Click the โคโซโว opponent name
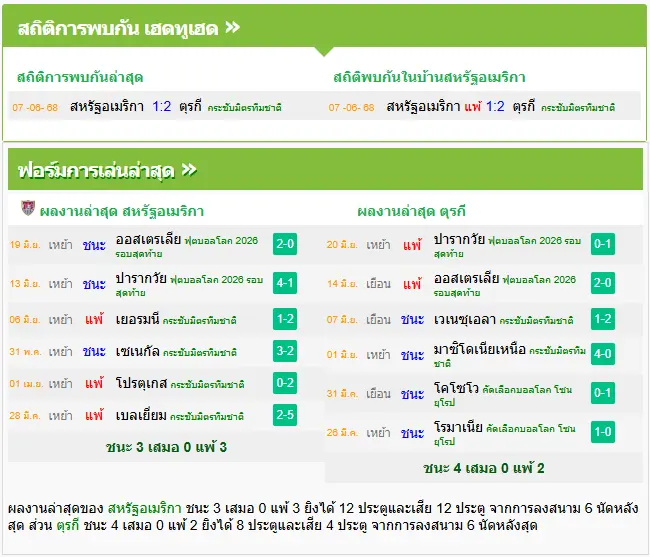The image size is (650, 557). pyautogui.click(x=456, y=388)
